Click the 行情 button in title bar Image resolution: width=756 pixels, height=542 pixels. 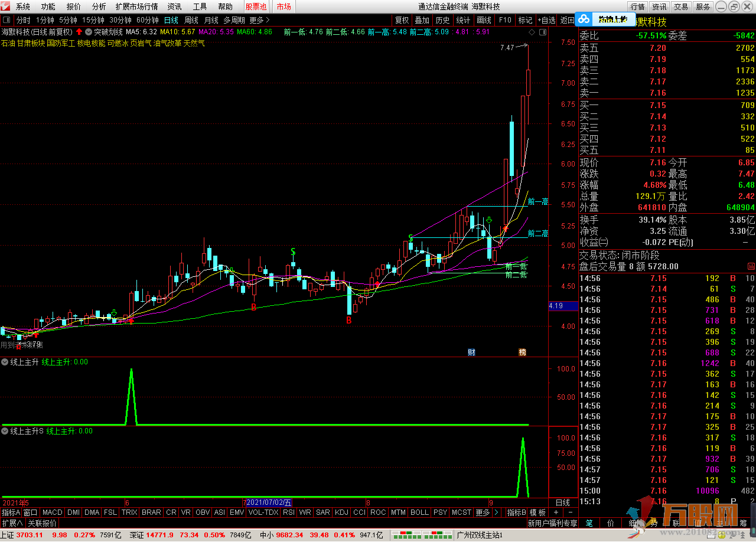point(638,6)
